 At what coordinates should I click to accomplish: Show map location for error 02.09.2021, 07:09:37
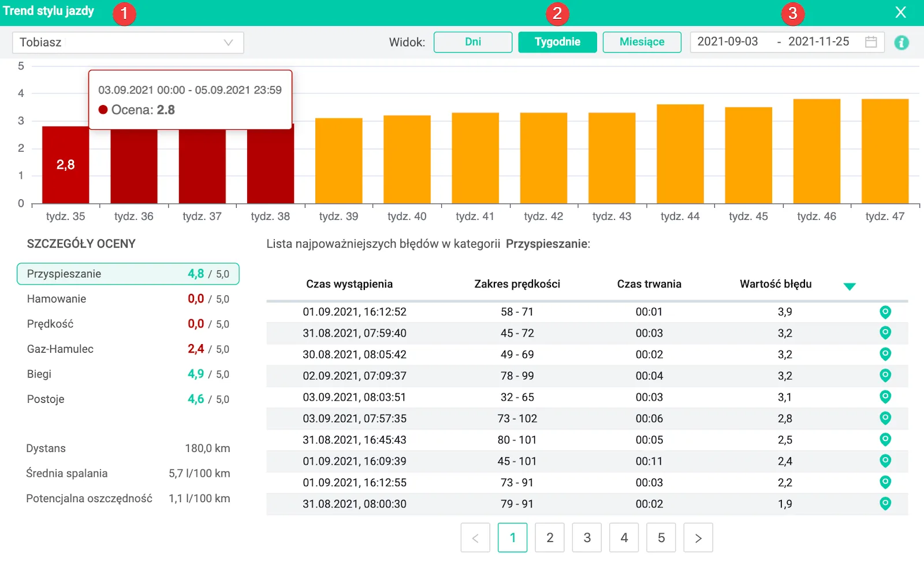[885, 376]
